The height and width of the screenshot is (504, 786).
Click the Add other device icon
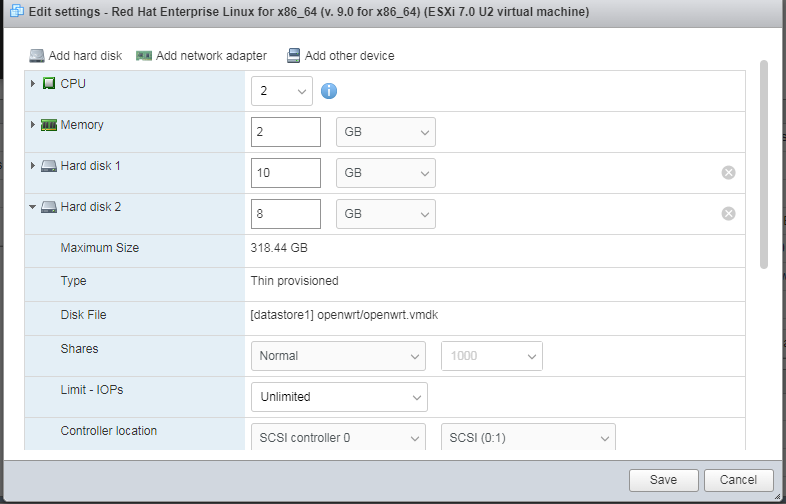(293, 56)
